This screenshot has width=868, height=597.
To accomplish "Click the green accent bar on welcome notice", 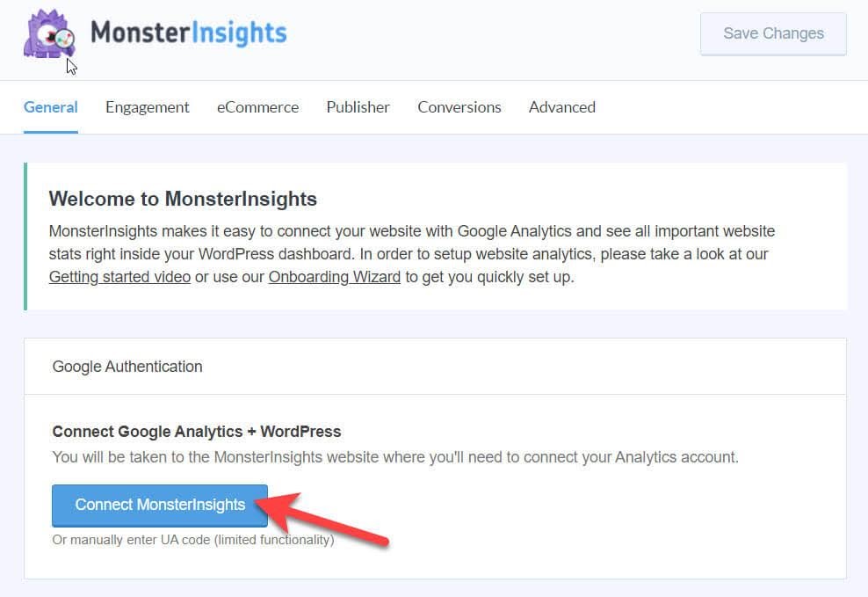I will pyautogui.click(x=25, y=236).
